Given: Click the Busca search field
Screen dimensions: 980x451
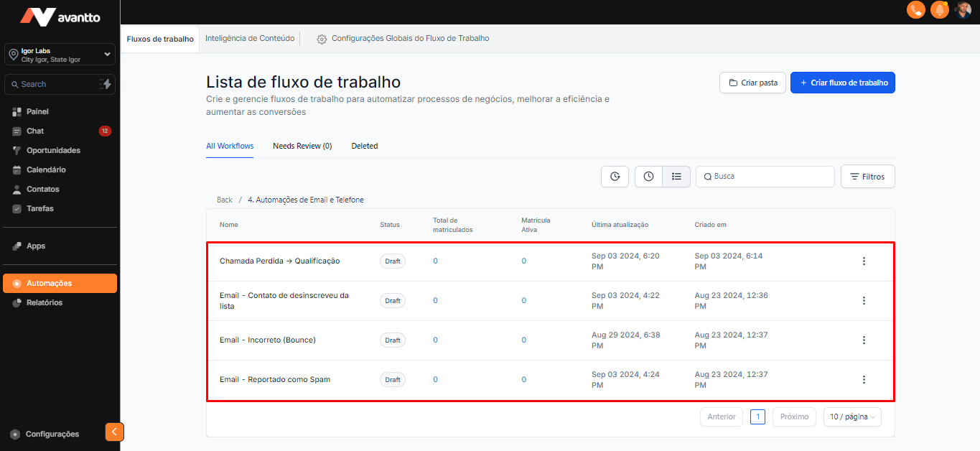Looking at the screenshot, I should pyautogui.click(x=768, y=177).
